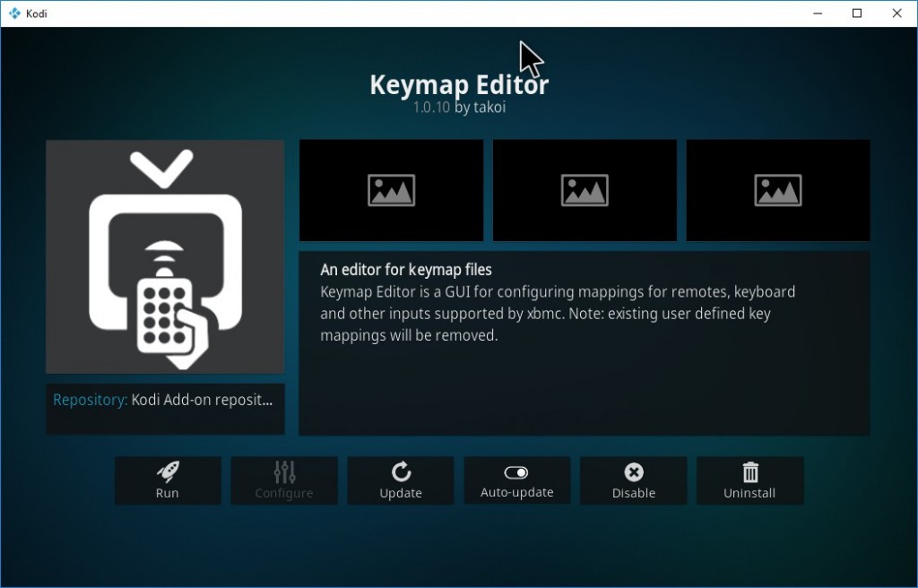The image size is (918, 588).
Task: Click the circular Update arrow icon
Action: (x=401, y=471)
